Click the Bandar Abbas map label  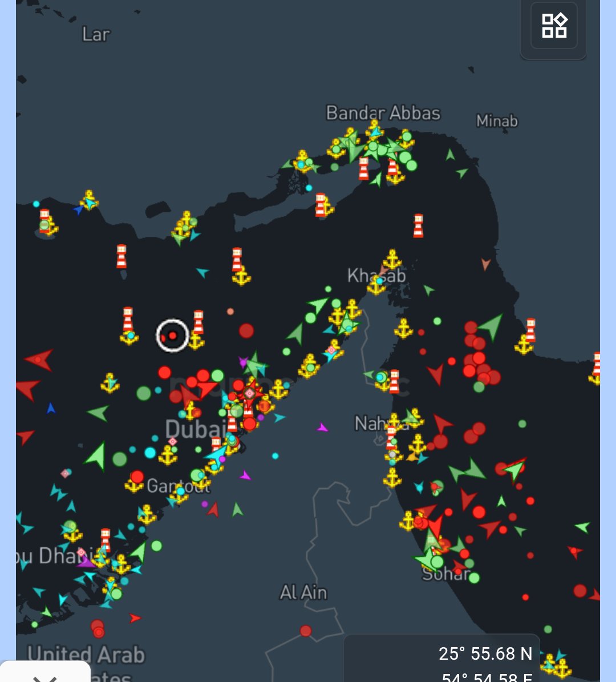point(383,113)
